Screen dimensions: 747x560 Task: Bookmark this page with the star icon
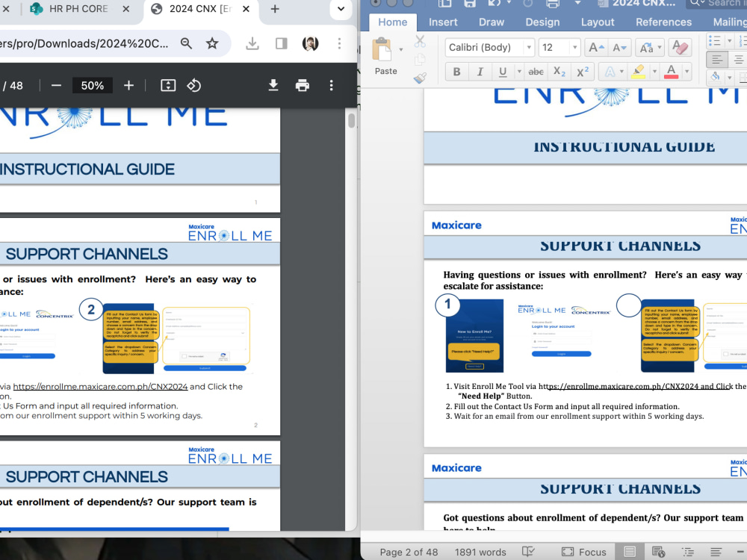[212, 44]
